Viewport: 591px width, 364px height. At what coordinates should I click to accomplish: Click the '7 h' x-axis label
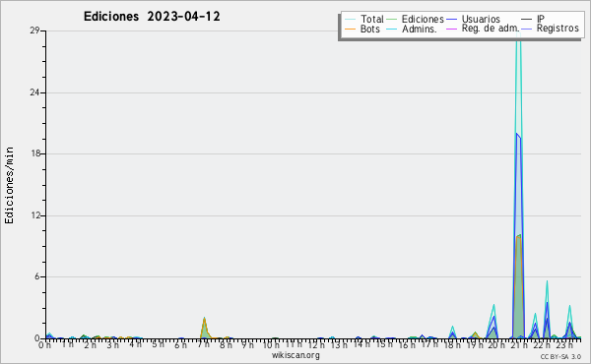click(x=204, y=345)
